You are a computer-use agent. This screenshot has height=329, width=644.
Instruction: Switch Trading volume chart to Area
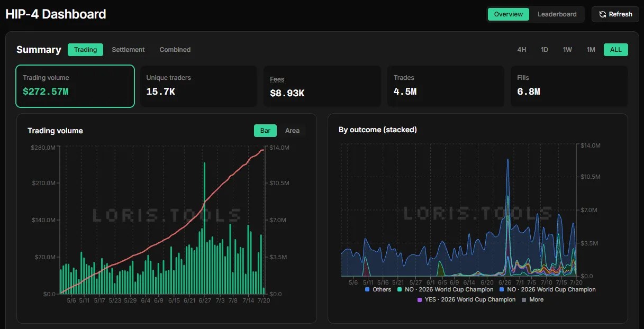[x=292, y=131]
